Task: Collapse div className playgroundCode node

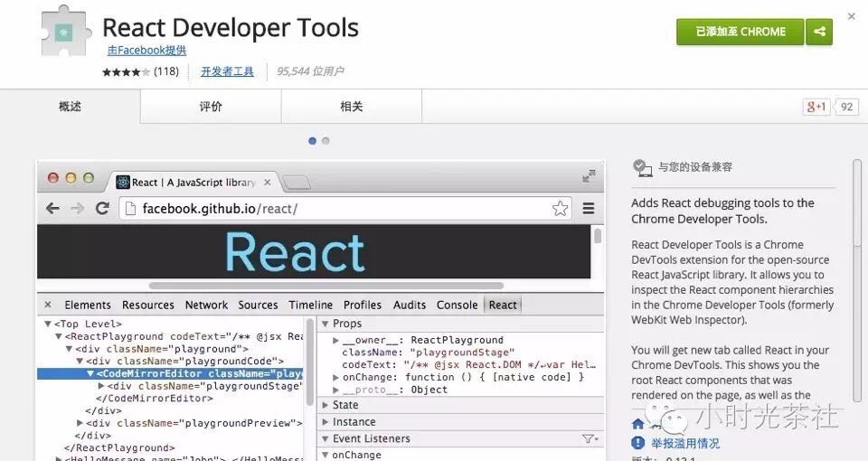Action: [x=80, y=362]
